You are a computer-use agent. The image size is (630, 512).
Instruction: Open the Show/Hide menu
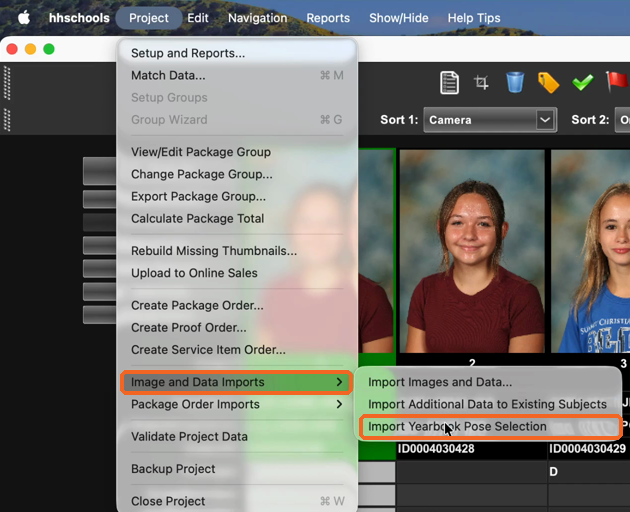click(x=399, y=18)
